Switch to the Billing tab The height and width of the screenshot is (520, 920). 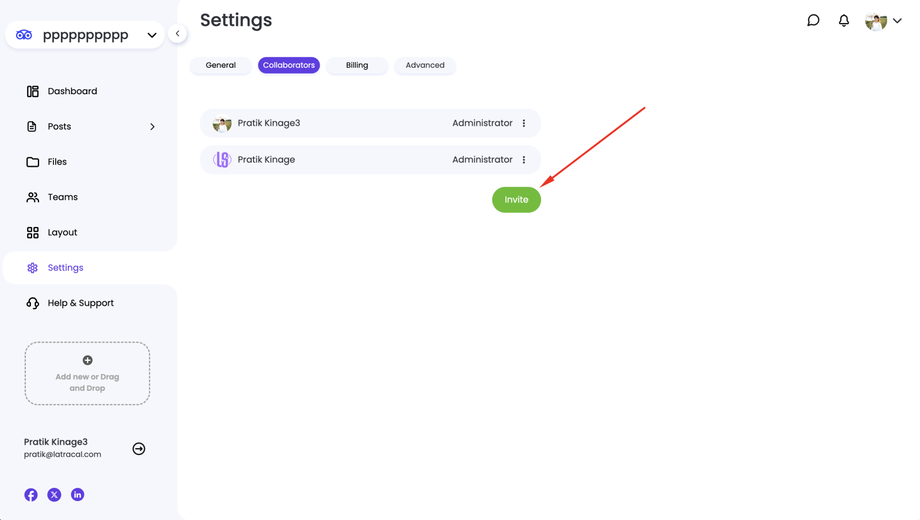[357, 65]
